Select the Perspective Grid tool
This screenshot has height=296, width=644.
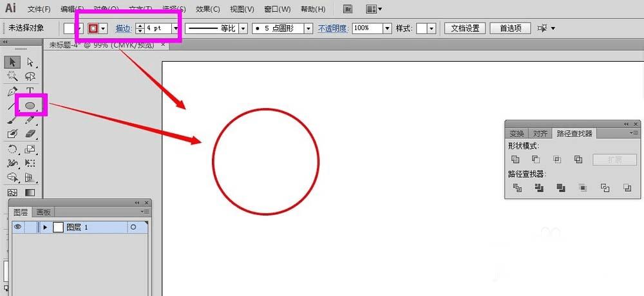pos(30,178)
